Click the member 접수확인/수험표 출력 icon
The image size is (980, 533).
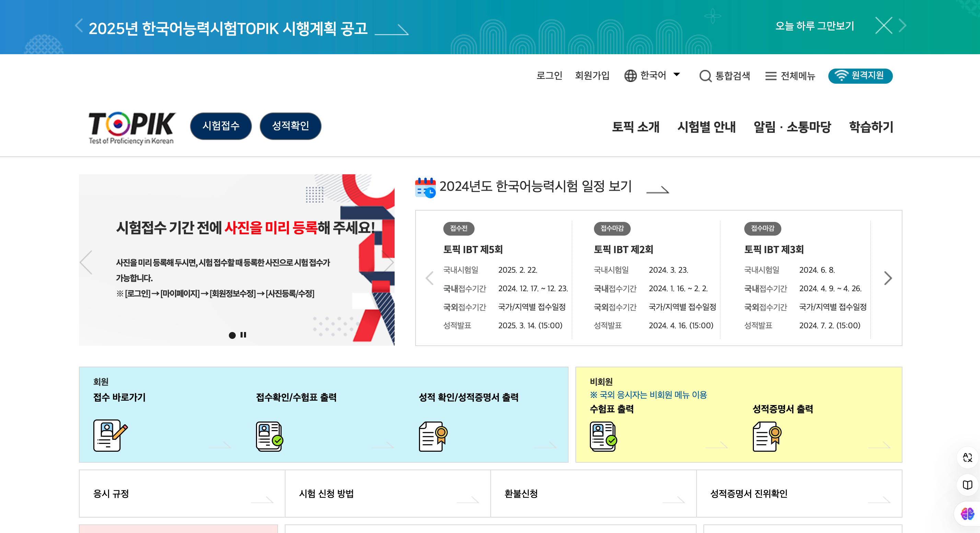click(269, 436)
